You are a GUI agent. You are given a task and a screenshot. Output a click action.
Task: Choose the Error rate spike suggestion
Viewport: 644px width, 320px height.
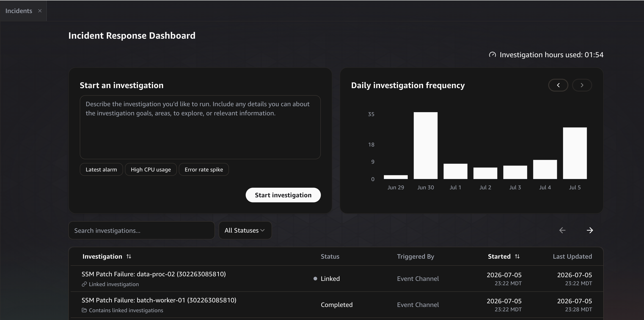[x=204, y=169]
